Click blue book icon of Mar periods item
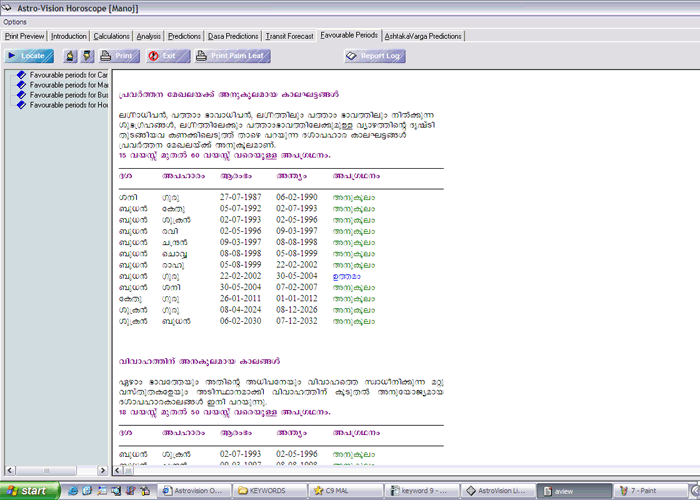Viewport: 700px width, 500px height. (21, 85)
